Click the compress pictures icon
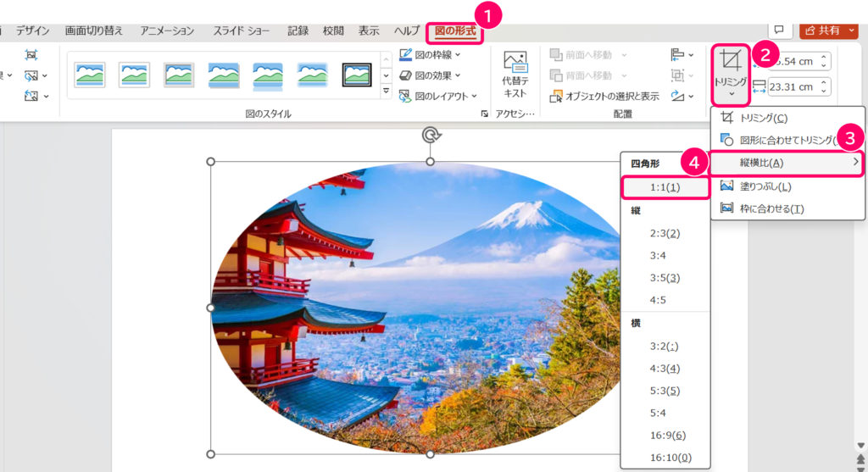 coord(31,54)
